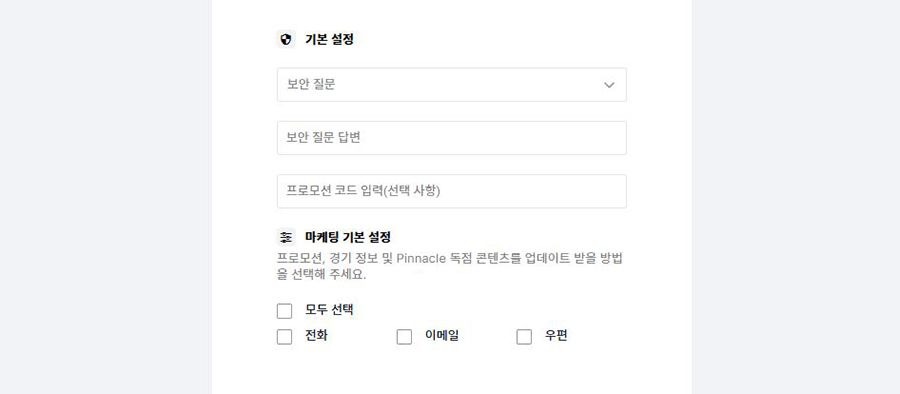Click the shield icon beside 기본 설정
The height and width of the screenshot is (394, 900).
[286, 40]
